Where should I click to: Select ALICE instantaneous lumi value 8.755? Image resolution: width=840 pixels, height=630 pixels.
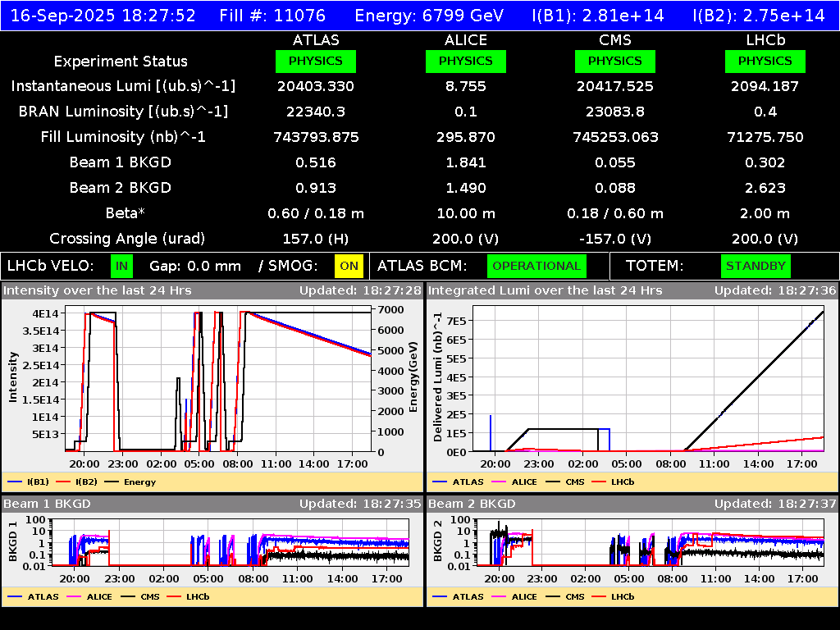(466, 86)
